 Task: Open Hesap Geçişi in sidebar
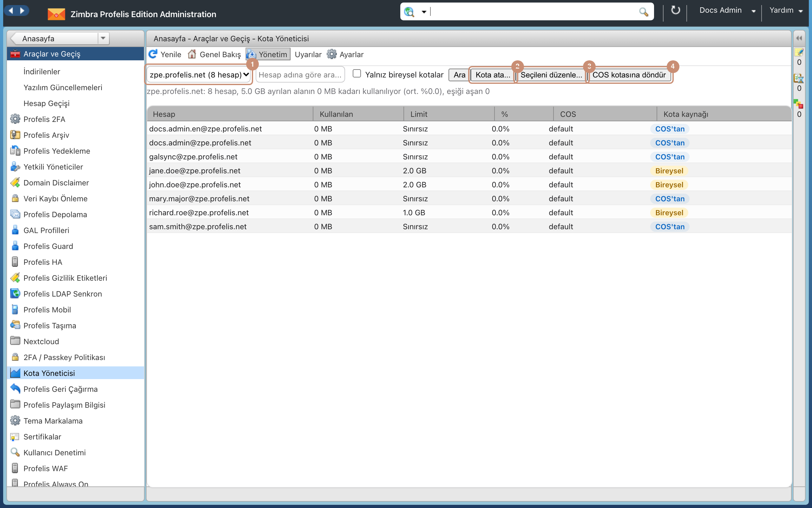point(46,103)
